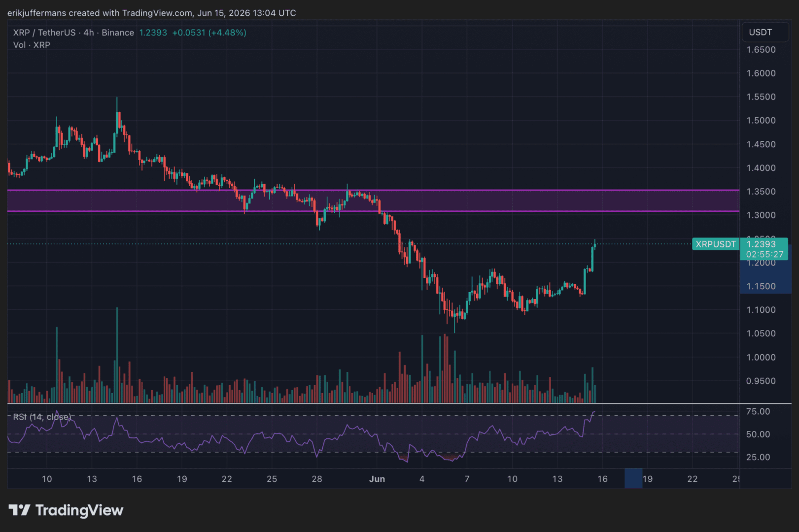Click the Jun label on the time axis
Screen dimensions: 799x532
[377, 479]
